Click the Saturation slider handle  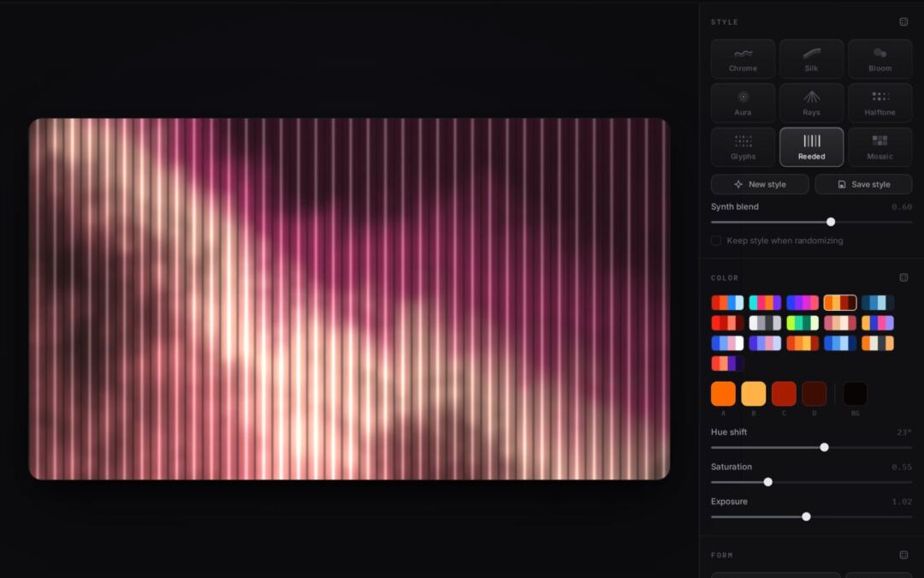767,482
